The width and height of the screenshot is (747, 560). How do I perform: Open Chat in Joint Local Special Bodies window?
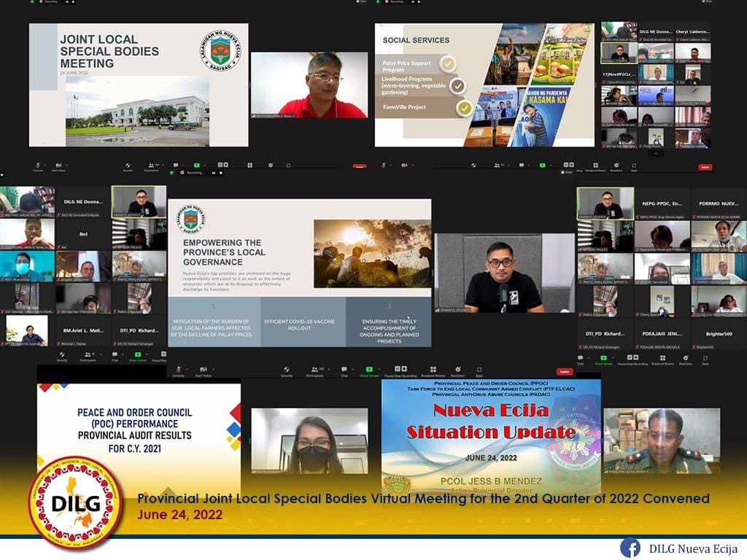(176, 166)
